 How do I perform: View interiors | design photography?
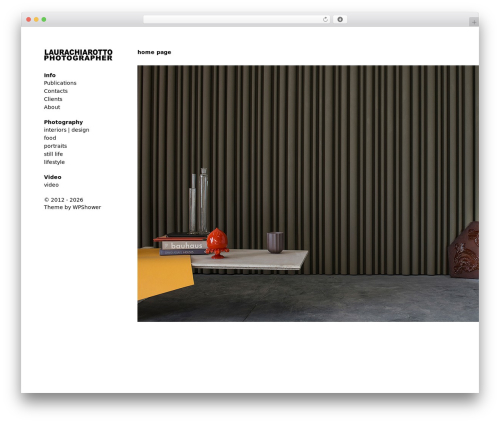[66, 130]
